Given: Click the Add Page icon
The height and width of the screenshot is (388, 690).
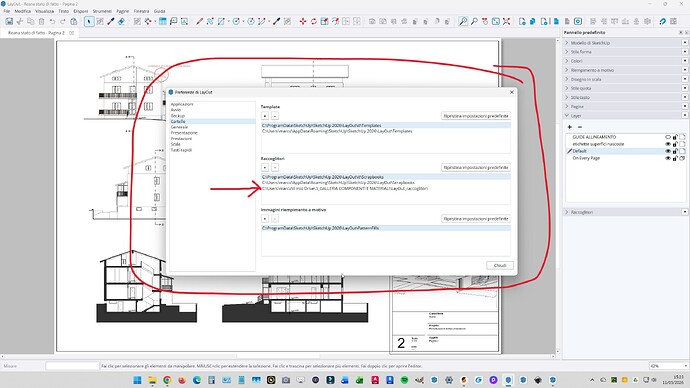Looking at the screenshot, I should (522, 21).
